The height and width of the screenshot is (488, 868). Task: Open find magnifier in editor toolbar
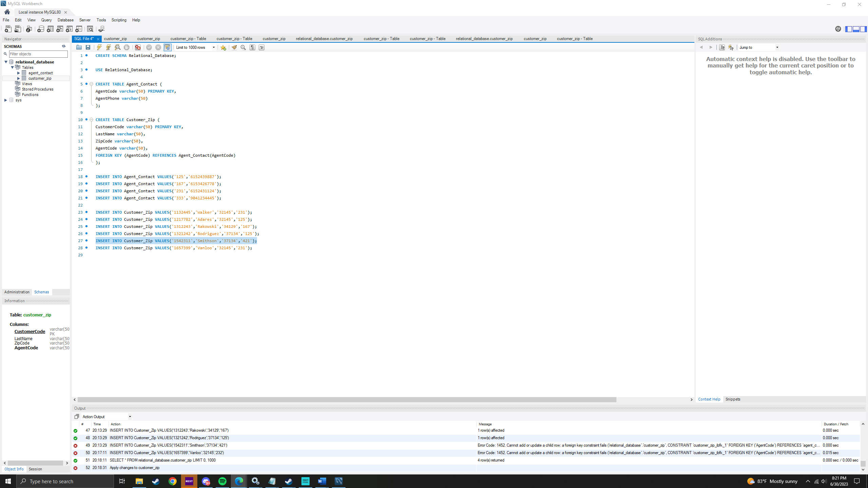tap(243, 47)
